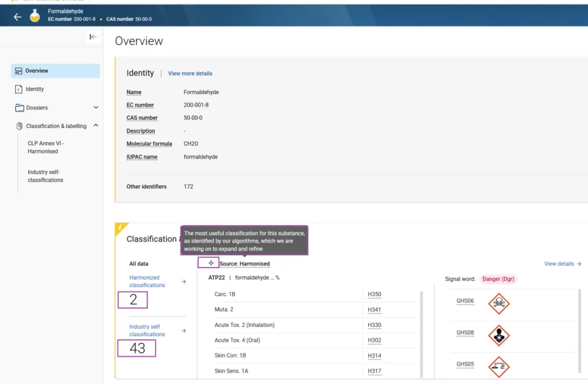The image size is (588, 384).
Task: Click the GHS08 health hazard pictogram
Action: tap(499, 335)
